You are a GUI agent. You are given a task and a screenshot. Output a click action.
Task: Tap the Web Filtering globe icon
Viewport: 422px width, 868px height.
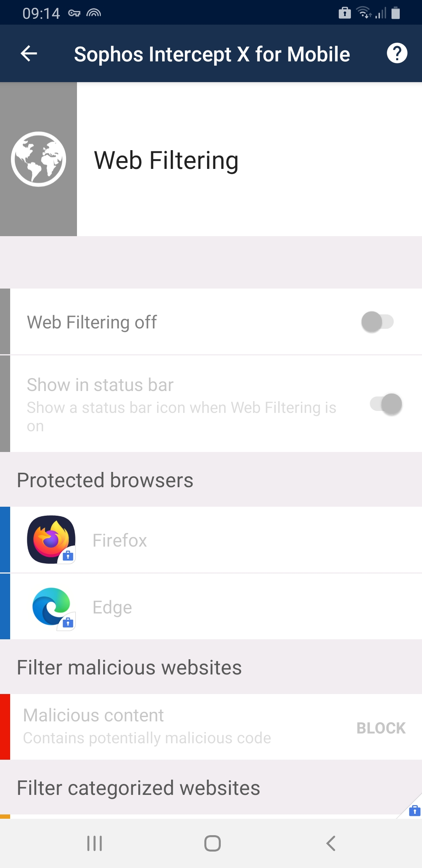coord(38,159)
